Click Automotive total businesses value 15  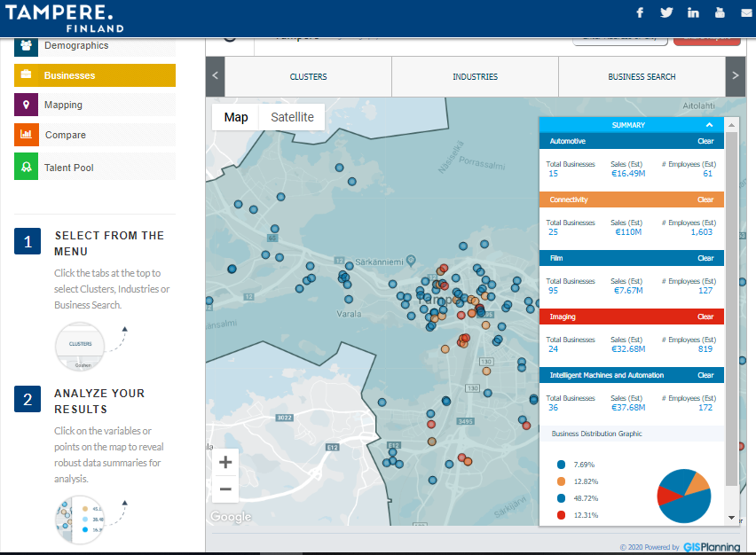[x=553, y=174]
